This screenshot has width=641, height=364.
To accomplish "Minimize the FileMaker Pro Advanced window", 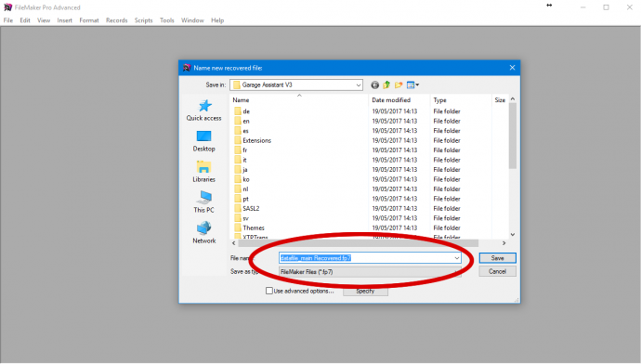I will (x=583, y=7).
